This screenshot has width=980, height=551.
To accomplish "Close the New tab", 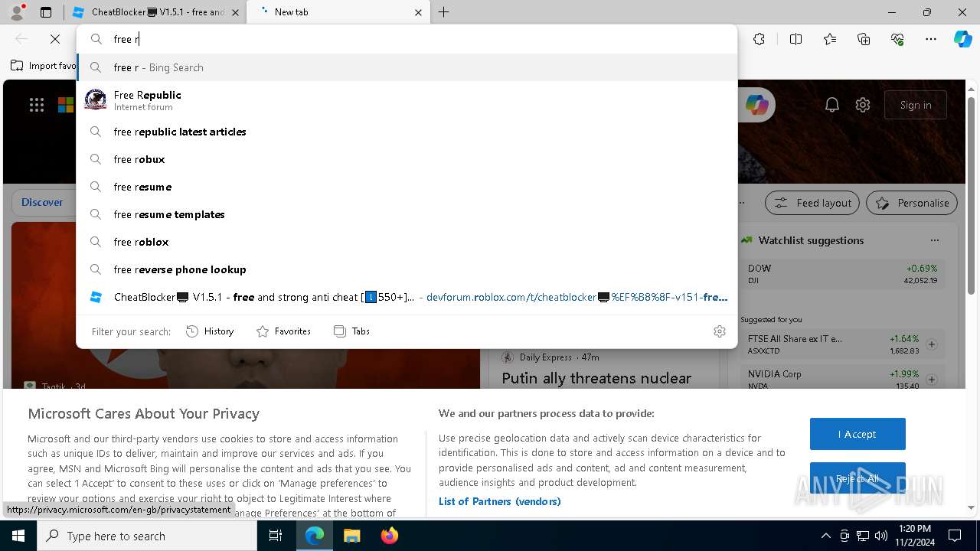I will (418, 12).
